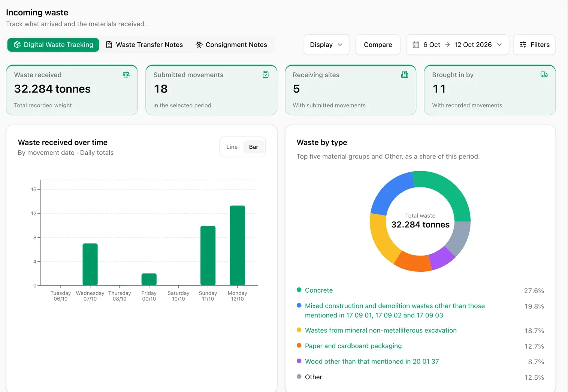Click the blue Mixed construction legend dot

[x=299, y=305]
